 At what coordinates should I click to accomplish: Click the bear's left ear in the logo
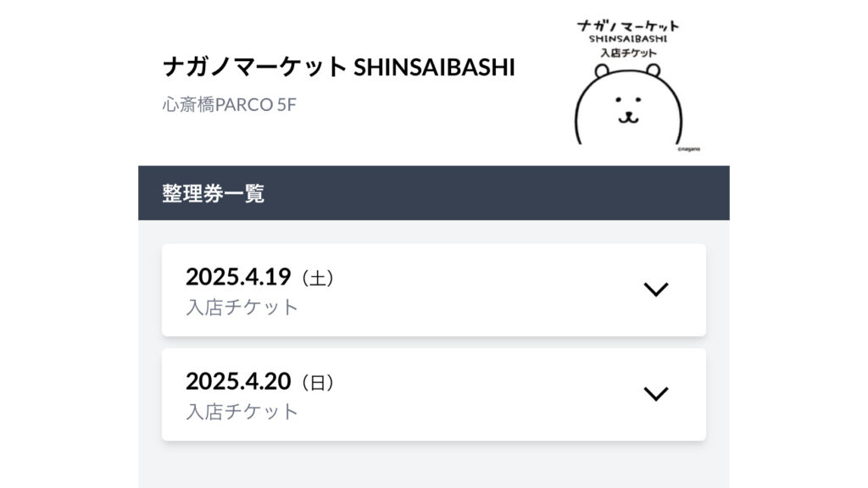(602, 70)
